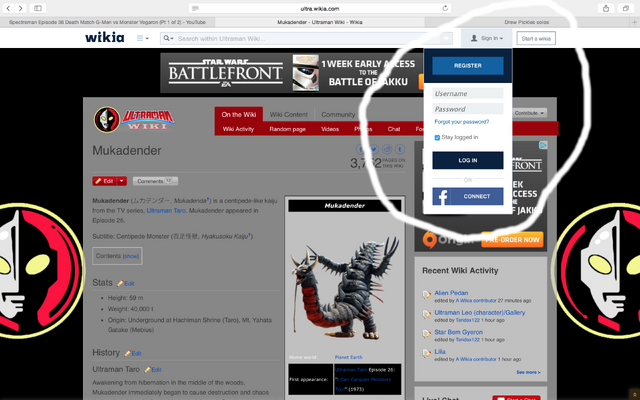Open the Star Bem Gyeron activity link

pyautogui.click(x=458, y=332)
